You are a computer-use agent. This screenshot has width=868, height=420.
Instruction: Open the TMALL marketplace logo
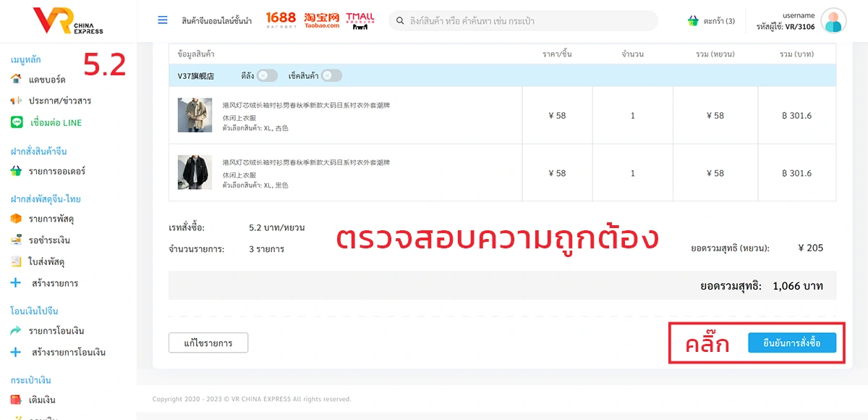pyautogui.click(x=359, y=20)
